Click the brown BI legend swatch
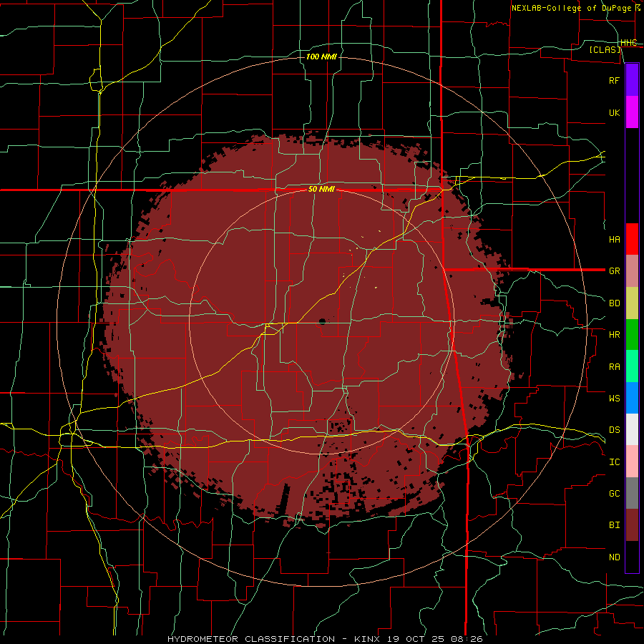This screenshot has height=644, width=644. click(632, 525)
